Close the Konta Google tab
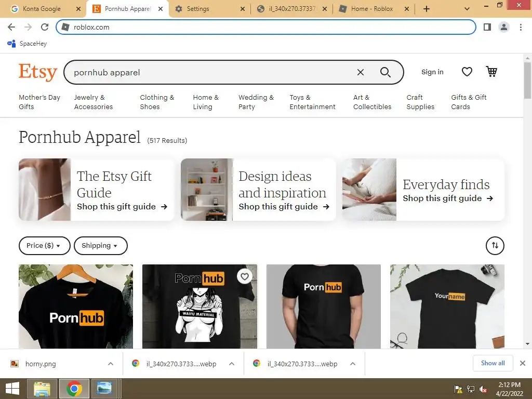The image size is (532, 399). coord(78,9)
